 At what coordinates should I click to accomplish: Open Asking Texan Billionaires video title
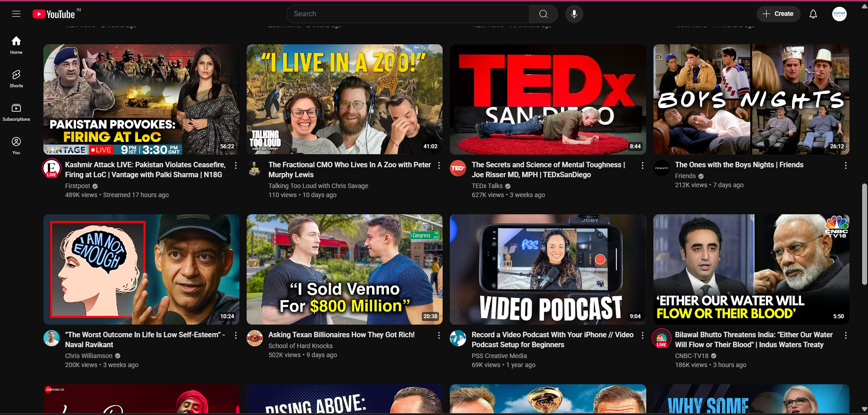[x=341, y=335]
